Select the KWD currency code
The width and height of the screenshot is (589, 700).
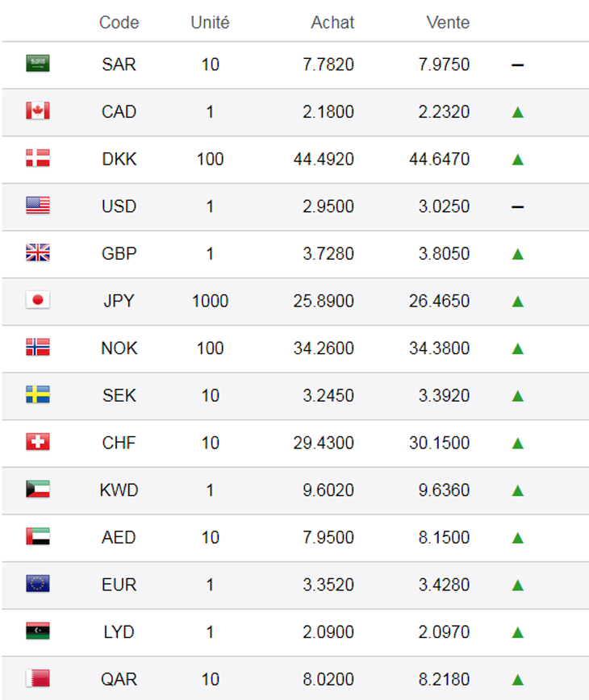point(119,490)
